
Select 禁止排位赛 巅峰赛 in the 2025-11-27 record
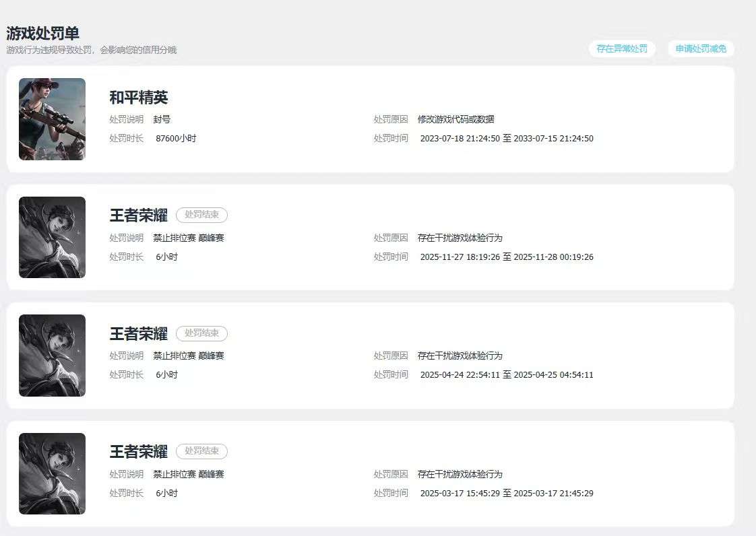pos(189,238)
